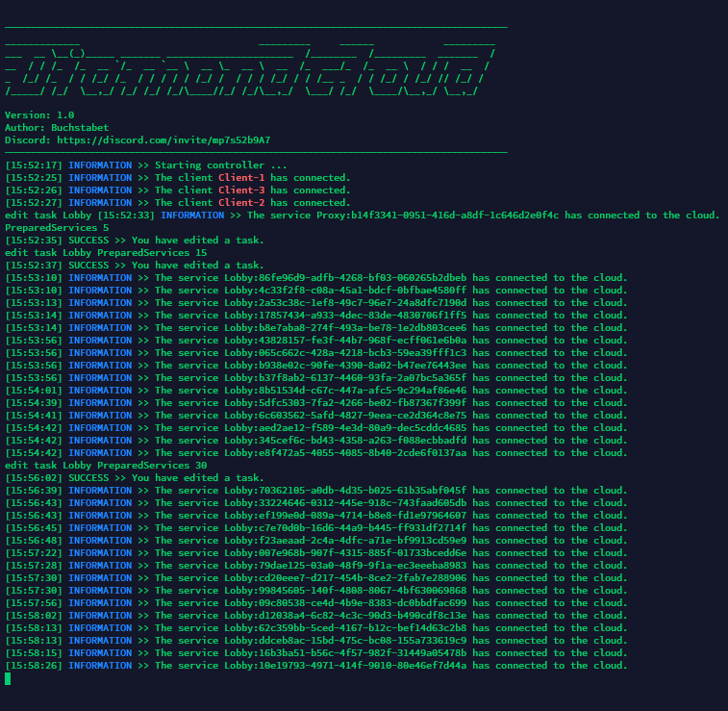Click the Version: 1.0 text
This screenshot has width=728, height=711.
click(x=38, y=115)
